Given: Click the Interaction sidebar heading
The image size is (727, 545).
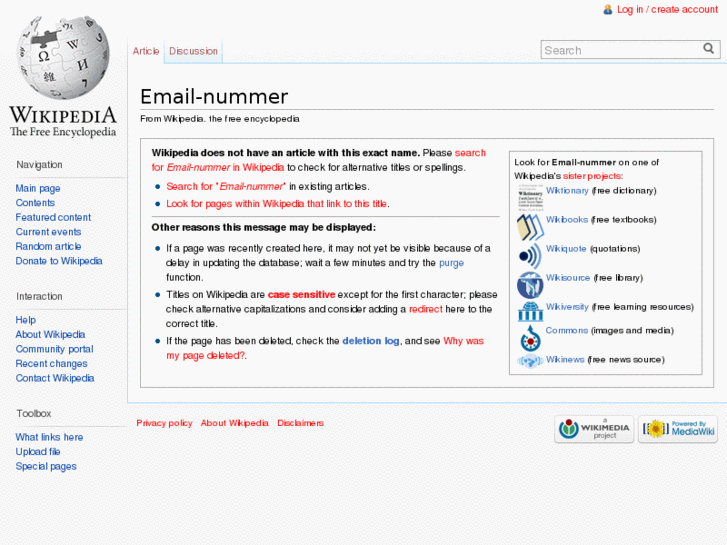Looking at the screenshot, I should pyautogui.click(x=39, y=296).
